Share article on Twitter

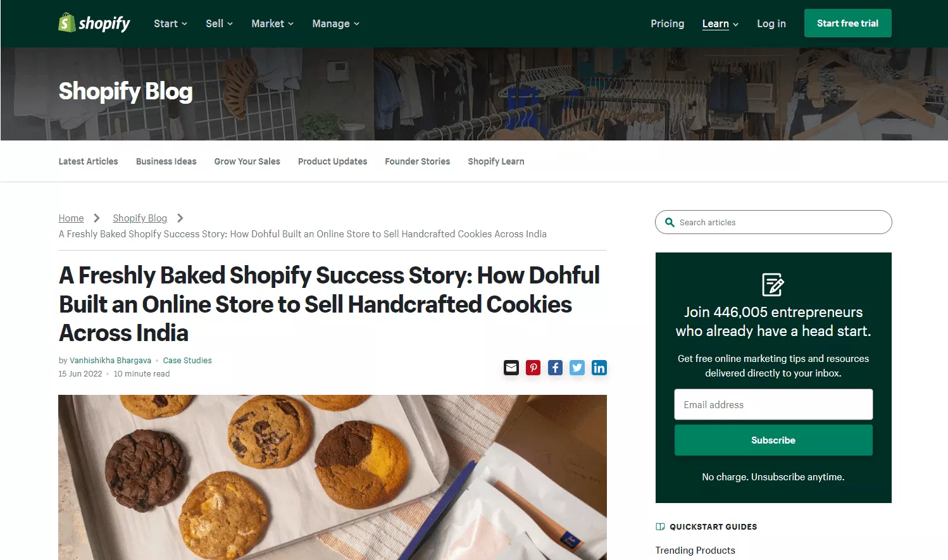pyautogui.click(x=577, y=368)
